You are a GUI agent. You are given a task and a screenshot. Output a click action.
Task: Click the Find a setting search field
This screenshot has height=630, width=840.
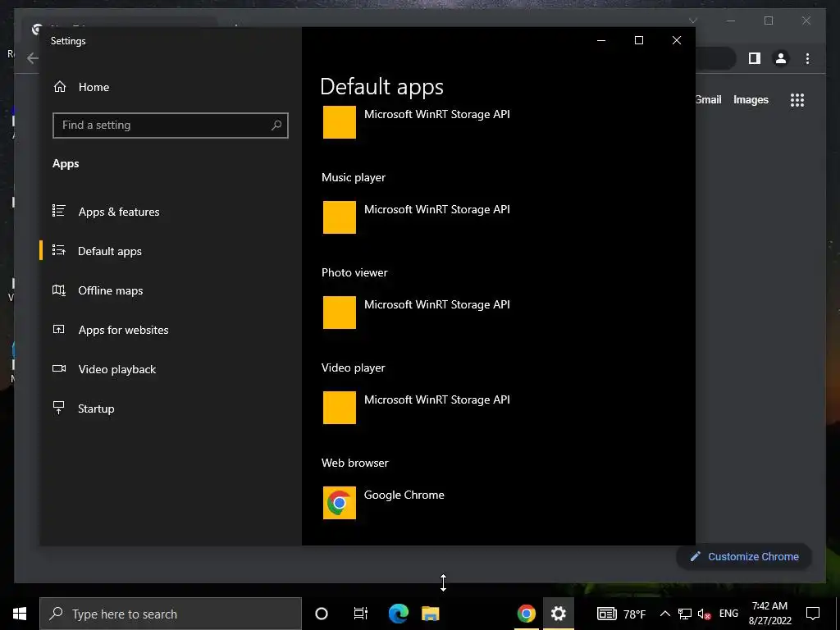coord(171,125)
